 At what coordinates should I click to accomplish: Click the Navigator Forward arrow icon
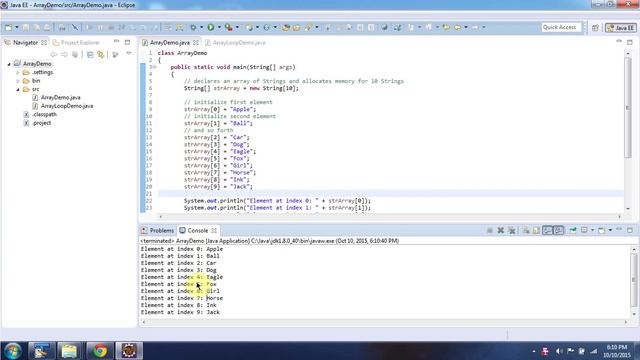pos(64,54)
